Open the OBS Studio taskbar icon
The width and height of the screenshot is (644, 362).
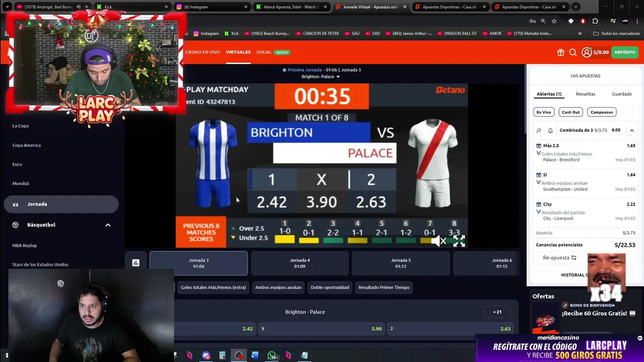pyautogui.click(x=238, y=355)
